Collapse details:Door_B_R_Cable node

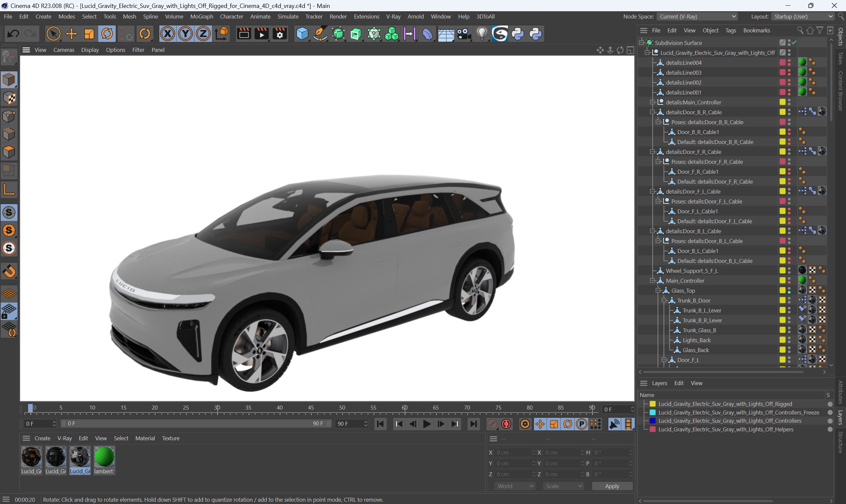pyautogui.click(x=652, y=112)
